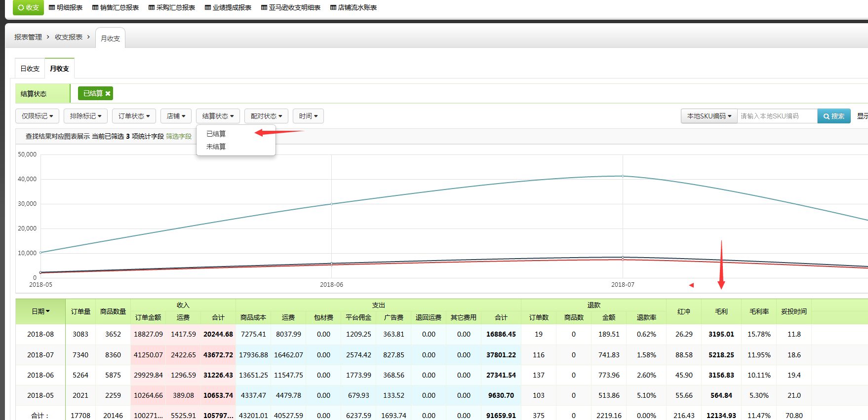Click the 红冲 column header
The width and height of the screenshot is (868, 420).
(684, 311)
